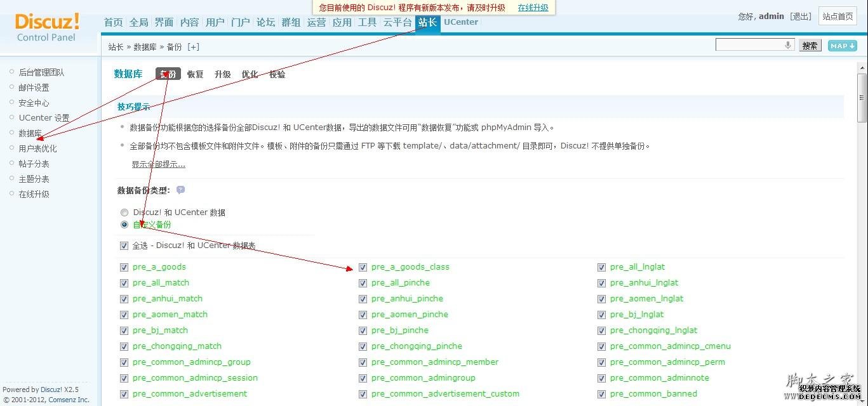Click the pre_common_advertisement_custom table label

click(445, 394)
